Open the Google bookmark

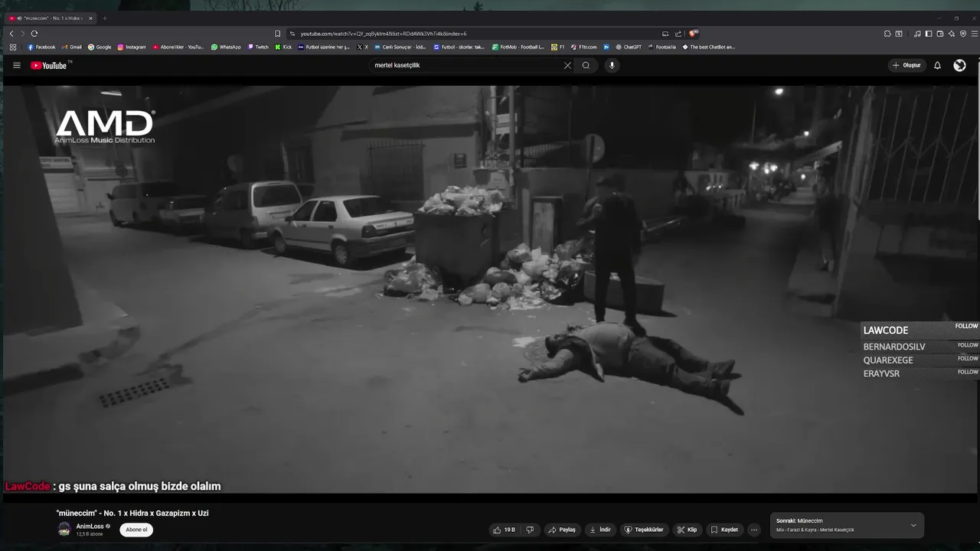click(x=100, y=47)
